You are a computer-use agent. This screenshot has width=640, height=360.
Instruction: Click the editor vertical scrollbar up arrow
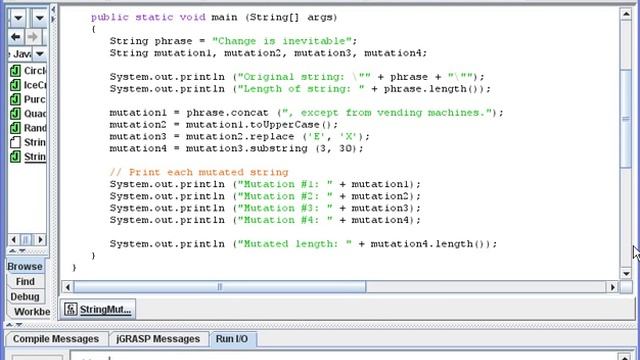626,14
